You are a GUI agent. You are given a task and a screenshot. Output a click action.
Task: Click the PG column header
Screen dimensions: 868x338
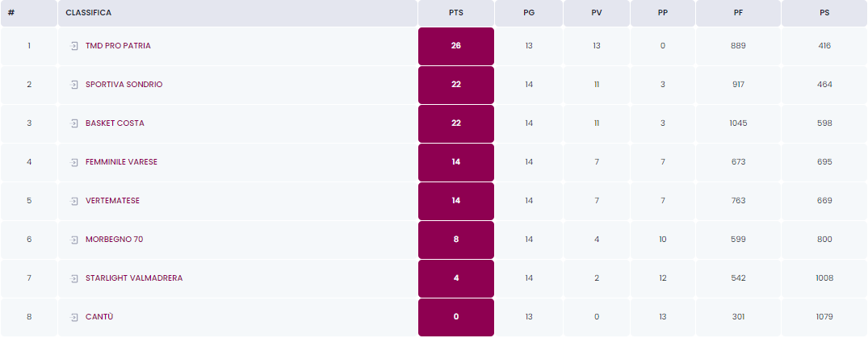pos(529,13)
